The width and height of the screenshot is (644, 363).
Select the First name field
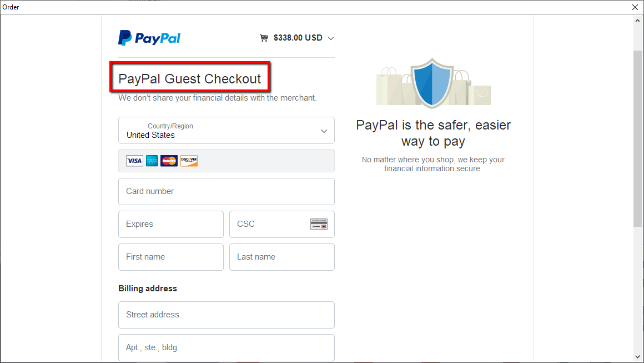coord(171,257)
